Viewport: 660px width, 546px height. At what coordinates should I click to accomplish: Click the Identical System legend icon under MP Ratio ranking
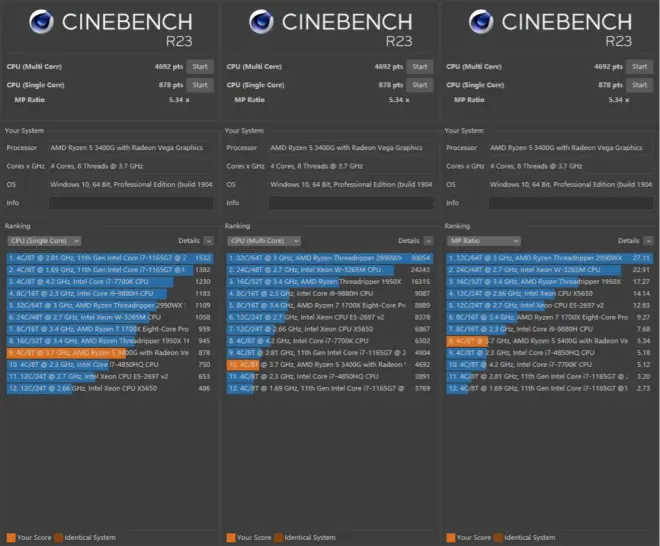tap(497, 537)
